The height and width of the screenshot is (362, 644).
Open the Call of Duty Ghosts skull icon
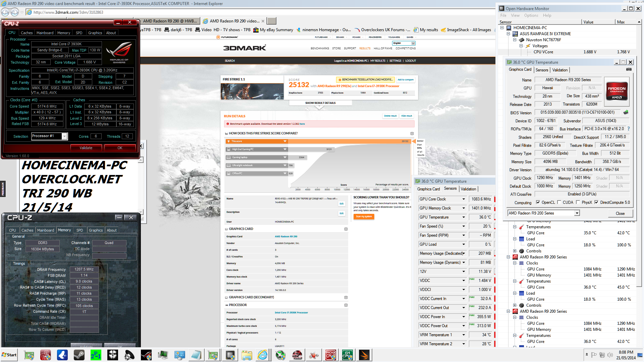tap(113, 355)
